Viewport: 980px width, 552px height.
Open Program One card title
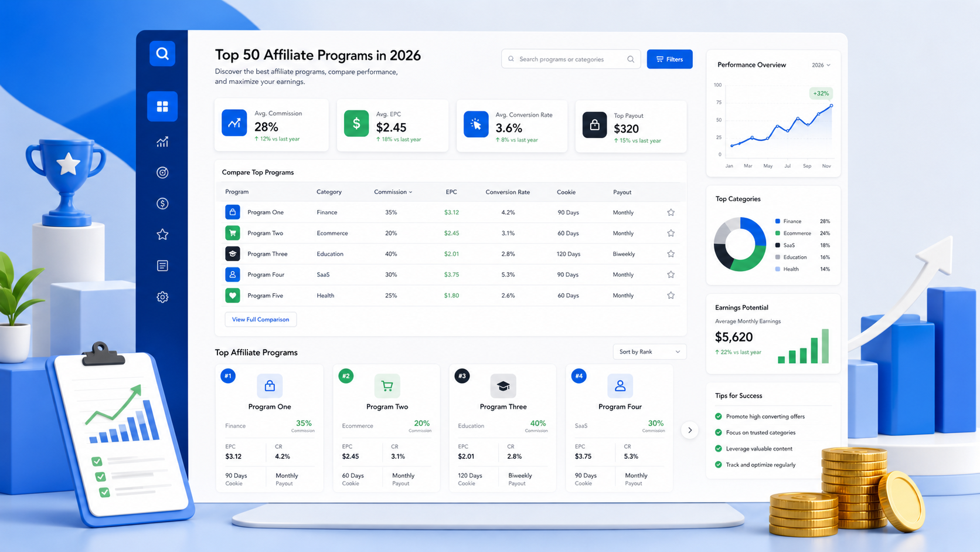pos(270,407)
